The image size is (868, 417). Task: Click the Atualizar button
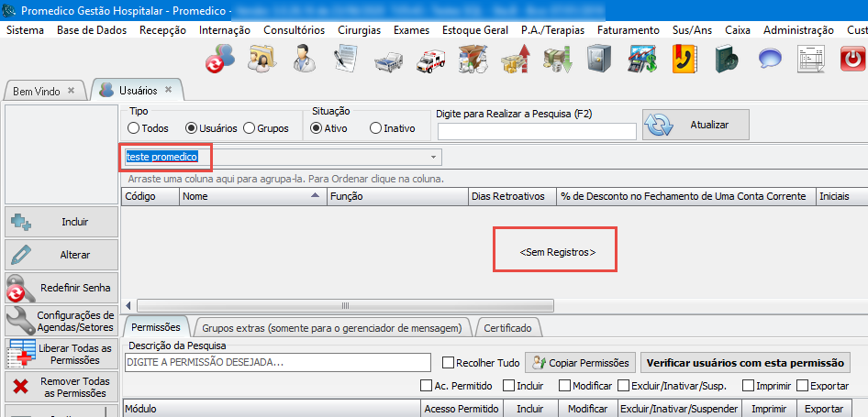point(696,125)
